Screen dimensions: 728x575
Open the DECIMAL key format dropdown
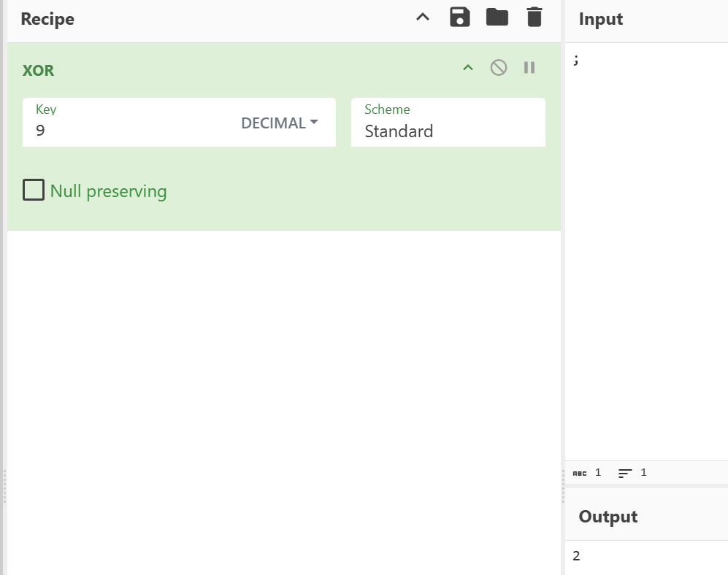tap(280, 123)
